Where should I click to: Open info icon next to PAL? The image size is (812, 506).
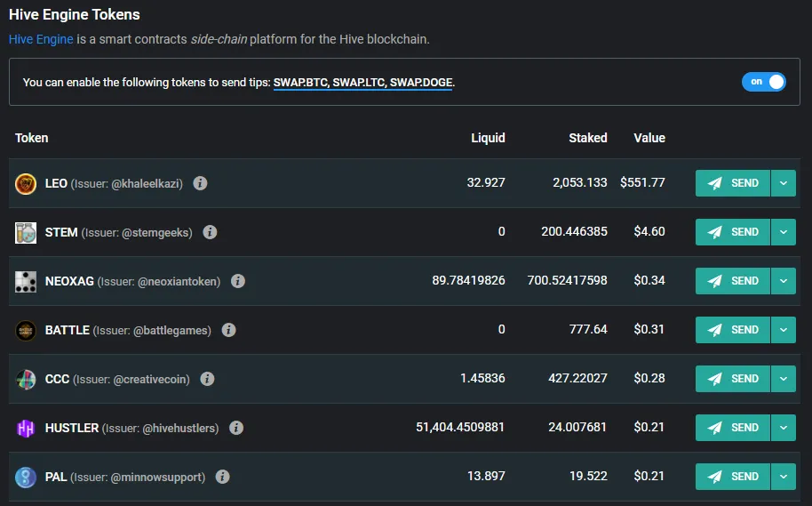223,477
